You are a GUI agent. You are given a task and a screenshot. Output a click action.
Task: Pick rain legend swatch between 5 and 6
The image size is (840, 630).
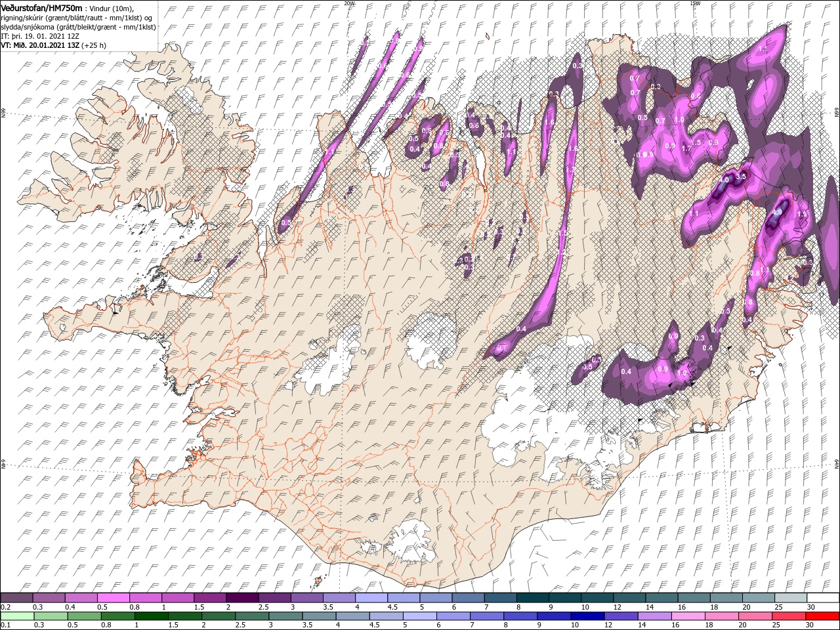(x=420, y=616)
